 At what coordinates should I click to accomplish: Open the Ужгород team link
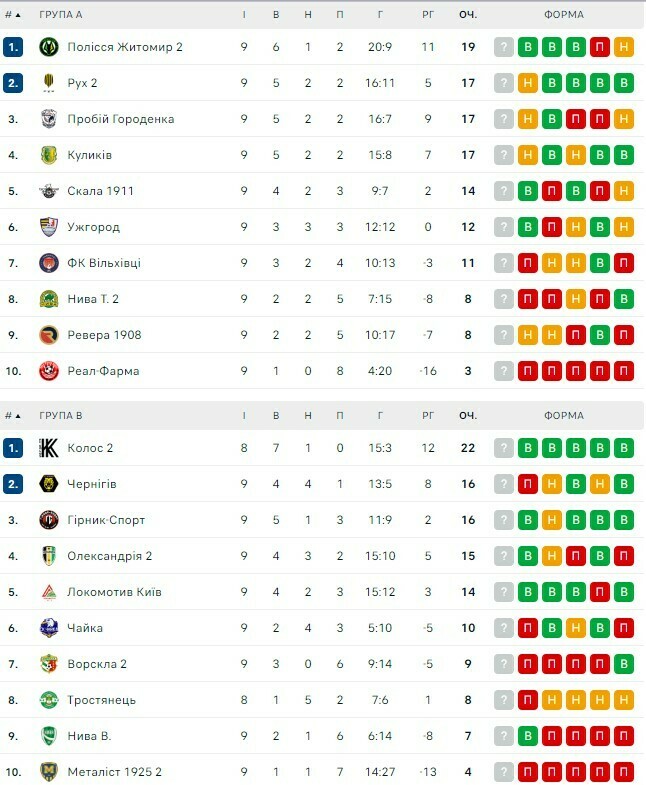tap(93, 227)
